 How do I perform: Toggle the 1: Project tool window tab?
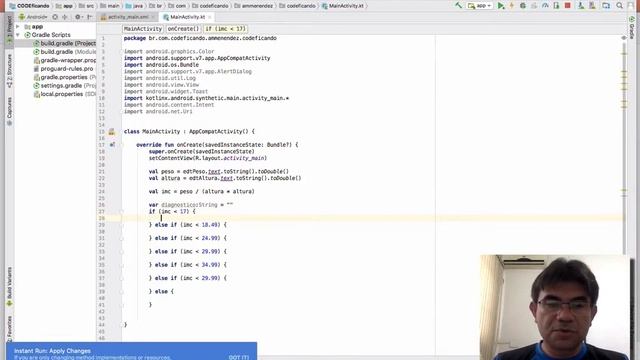click(9, 29)
